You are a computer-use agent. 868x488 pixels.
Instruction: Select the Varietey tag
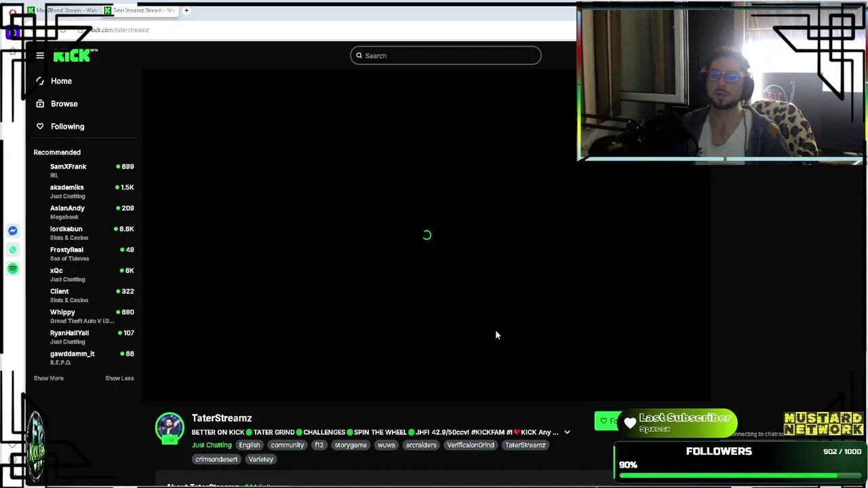coord(261,460)
